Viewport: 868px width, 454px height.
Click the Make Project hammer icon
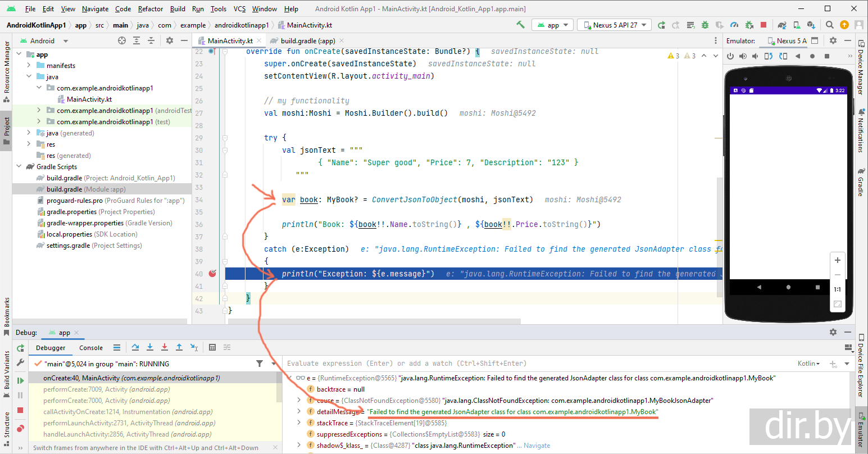point(520,25)
